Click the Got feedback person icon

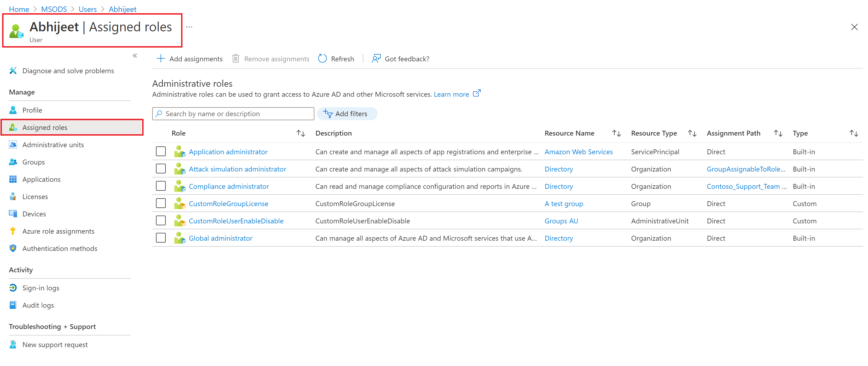coord(376,59)
